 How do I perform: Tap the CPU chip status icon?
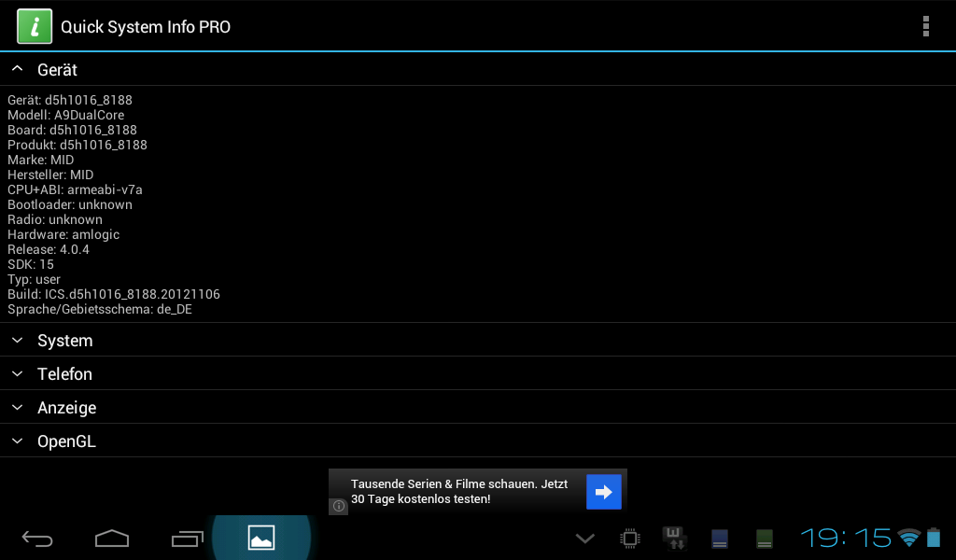630,539
